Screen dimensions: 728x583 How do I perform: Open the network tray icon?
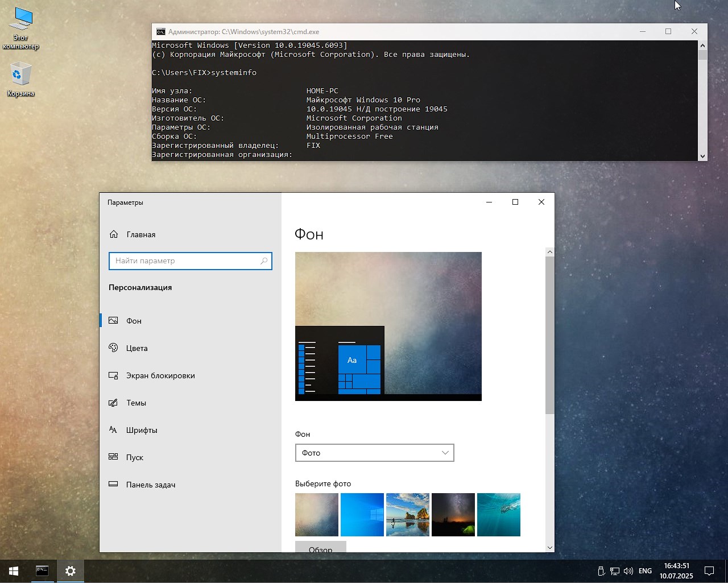[615, 571]
